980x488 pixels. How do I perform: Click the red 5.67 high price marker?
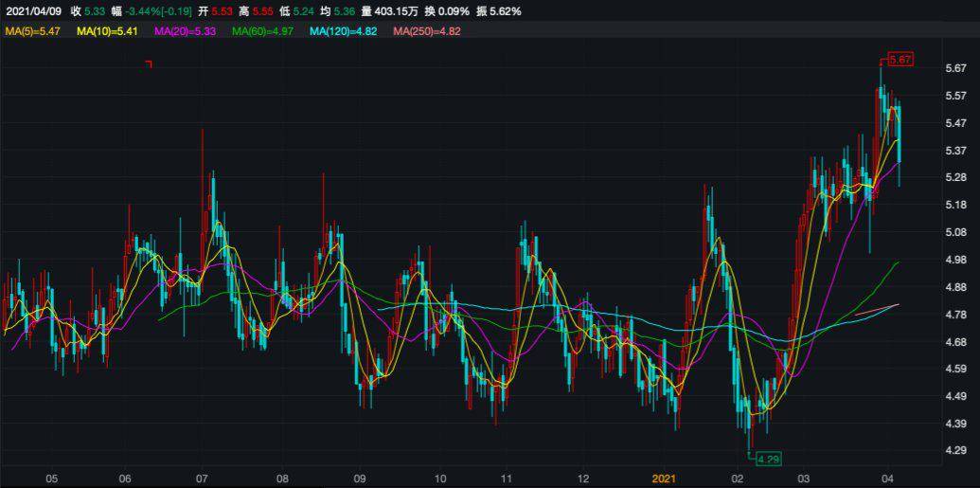pos(900,60)
